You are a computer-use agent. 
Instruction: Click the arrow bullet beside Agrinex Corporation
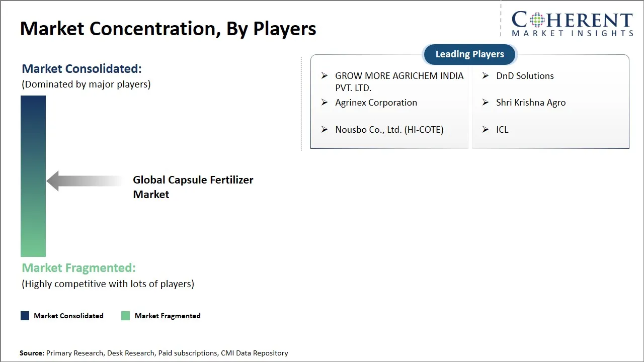(x=325, y=103)
